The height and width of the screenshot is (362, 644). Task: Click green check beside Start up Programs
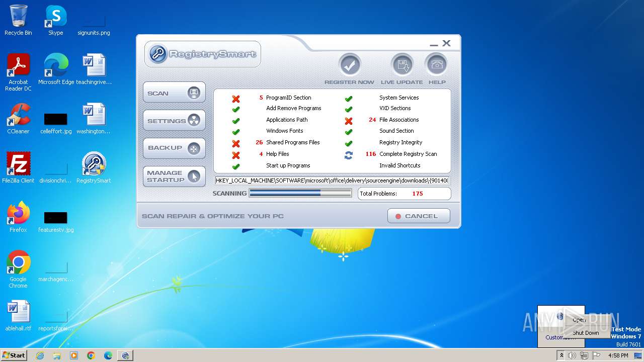[x=235, y=166]
